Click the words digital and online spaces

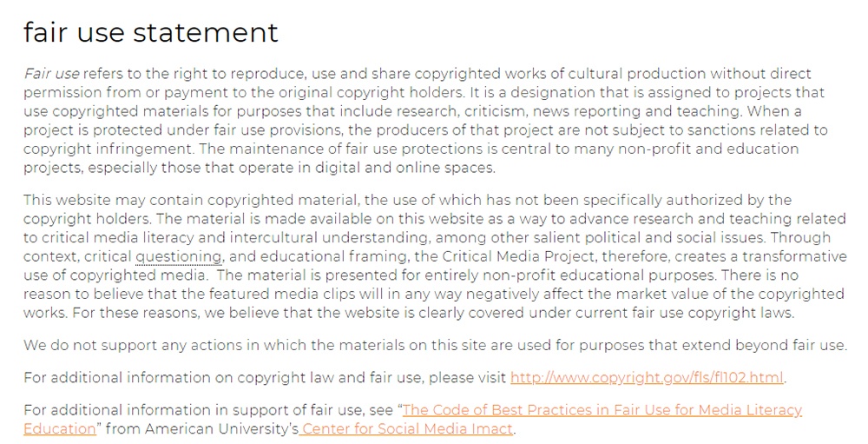(x=404, y=168)
